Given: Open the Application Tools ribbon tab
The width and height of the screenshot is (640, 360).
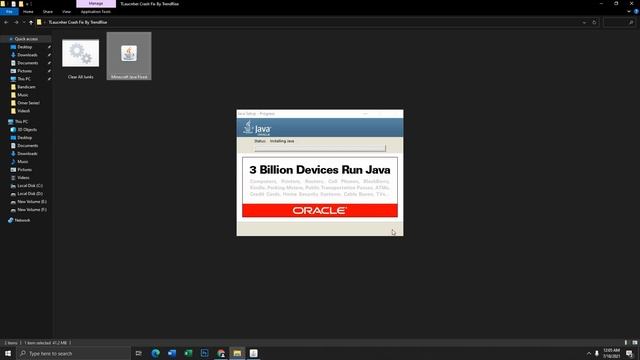Looking at the screenshot, I should pos(96,12).
